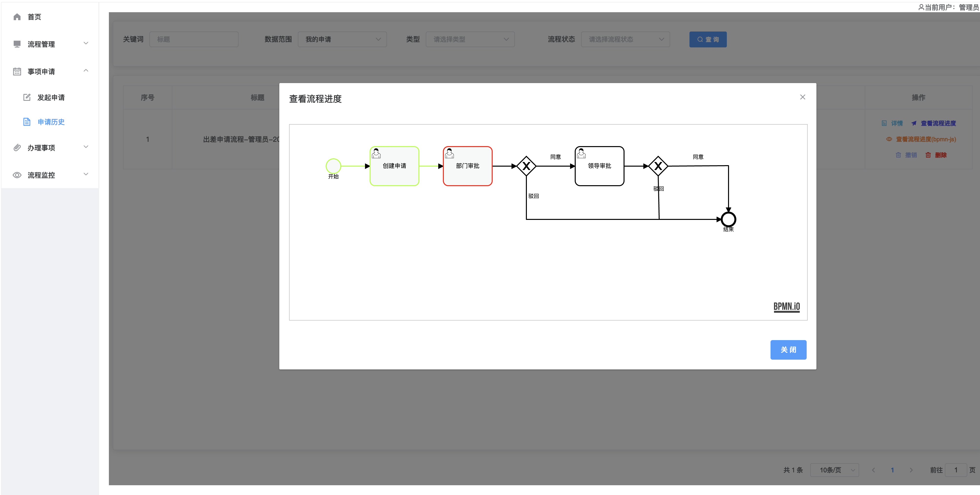Expand the 流程监控 menu chevron
The height and width of the screenshot is (495, 980).
click(86, 174)
